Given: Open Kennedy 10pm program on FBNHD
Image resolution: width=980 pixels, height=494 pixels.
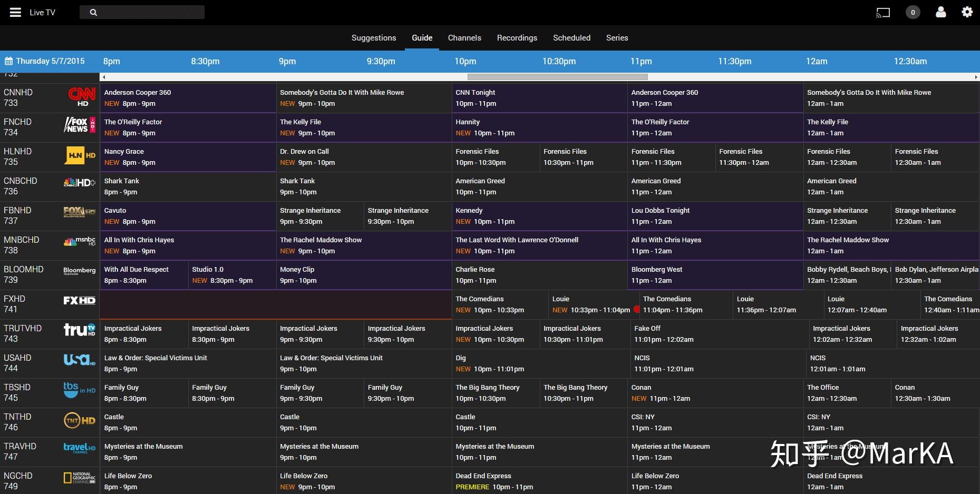Looking at the screenshot, I should pyautogui.click(x=539, y=216).
